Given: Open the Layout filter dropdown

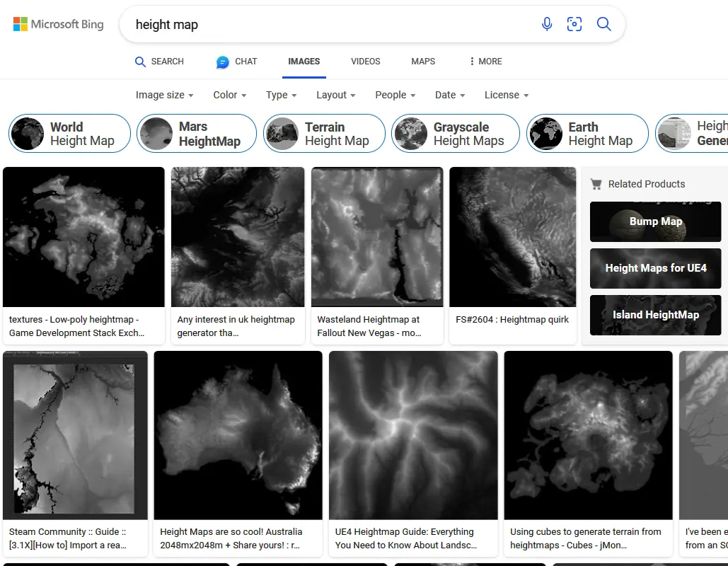Looking at the screenshot, I should tap(335, 95).
